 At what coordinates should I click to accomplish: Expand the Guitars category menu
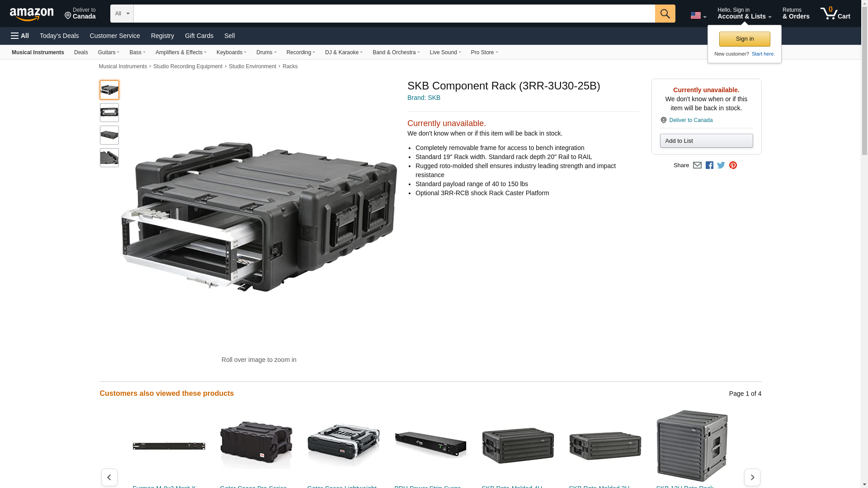tap(108, 52)
